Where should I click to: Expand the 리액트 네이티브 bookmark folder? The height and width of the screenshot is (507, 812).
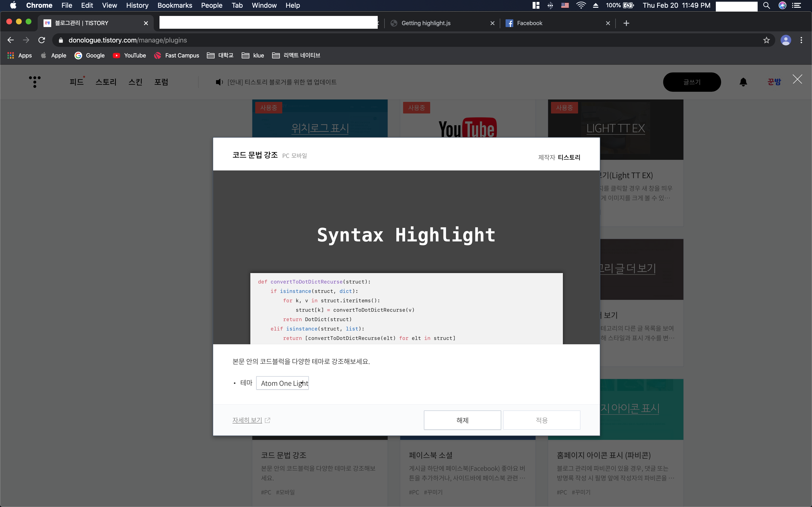(296, 55)
